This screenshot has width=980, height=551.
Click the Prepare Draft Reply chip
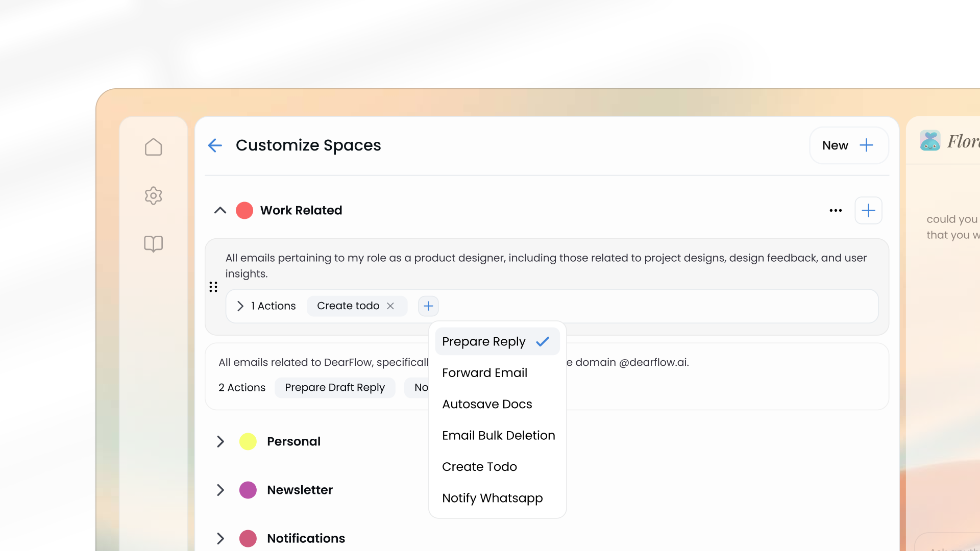334,387
